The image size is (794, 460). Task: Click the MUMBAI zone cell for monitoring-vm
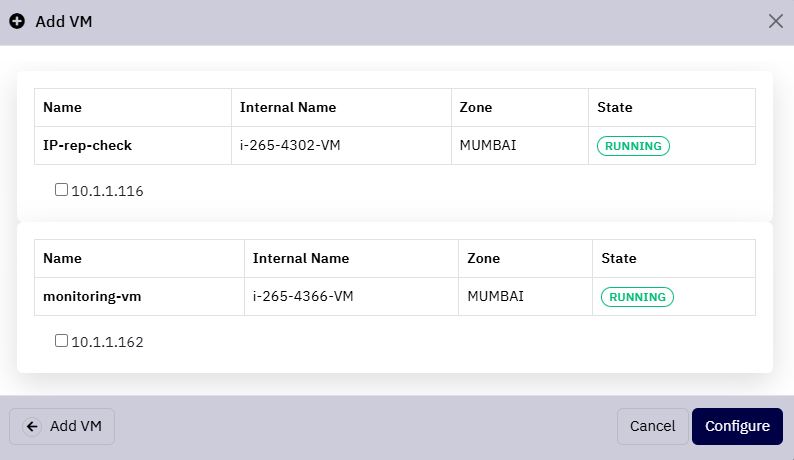[525, 296]
